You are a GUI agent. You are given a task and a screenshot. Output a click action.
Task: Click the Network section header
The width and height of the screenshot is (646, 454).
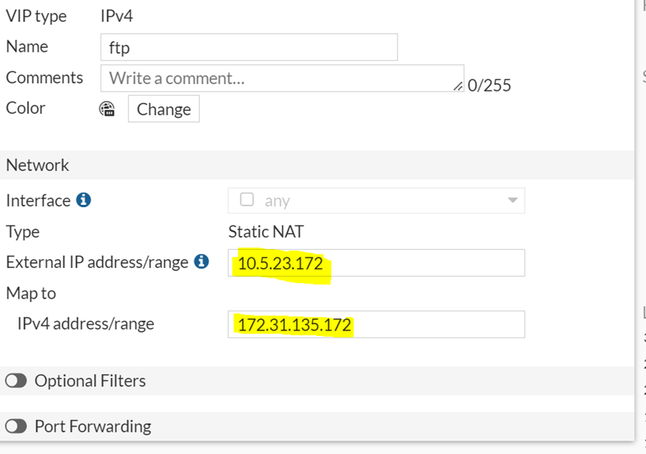[38, 165]
